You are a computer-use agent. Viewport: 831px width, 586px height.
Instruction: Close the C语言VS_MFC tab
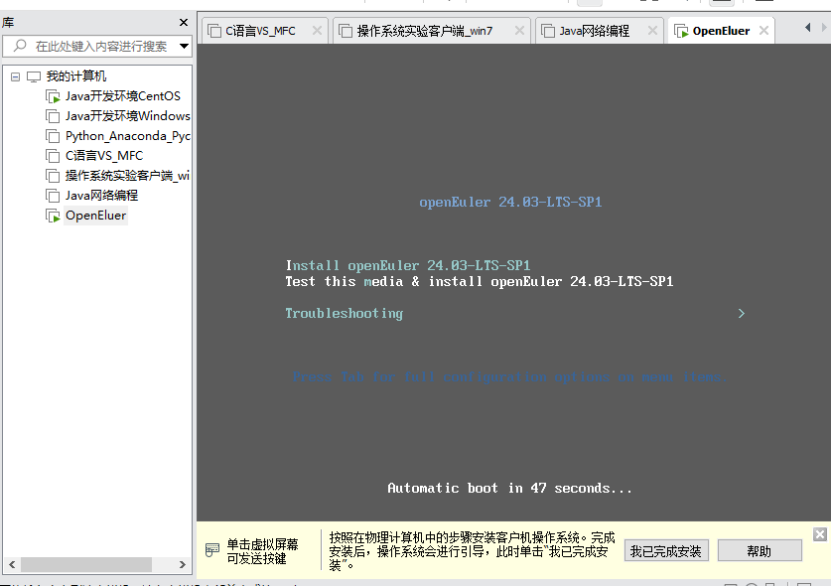[x=317, y=31]
